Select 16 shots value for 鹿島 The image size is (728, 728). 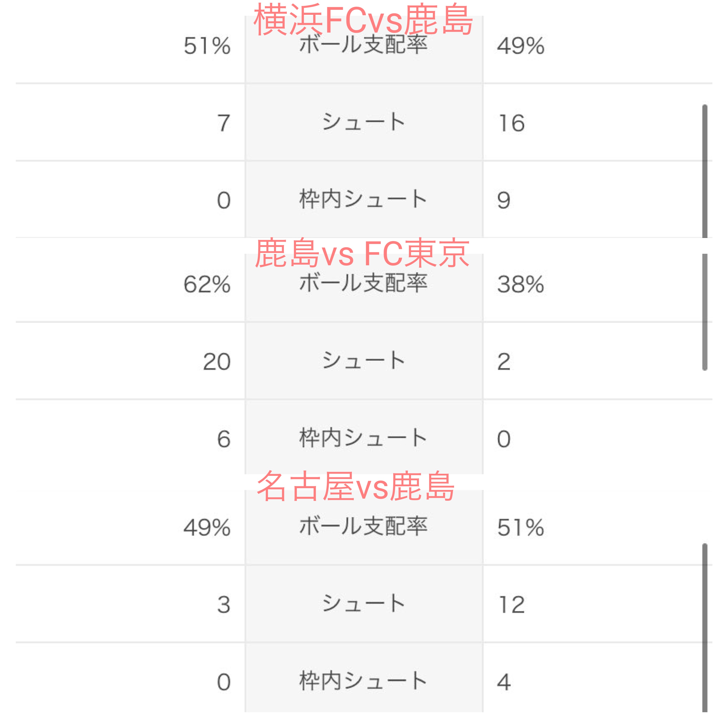tap(511, 123)
